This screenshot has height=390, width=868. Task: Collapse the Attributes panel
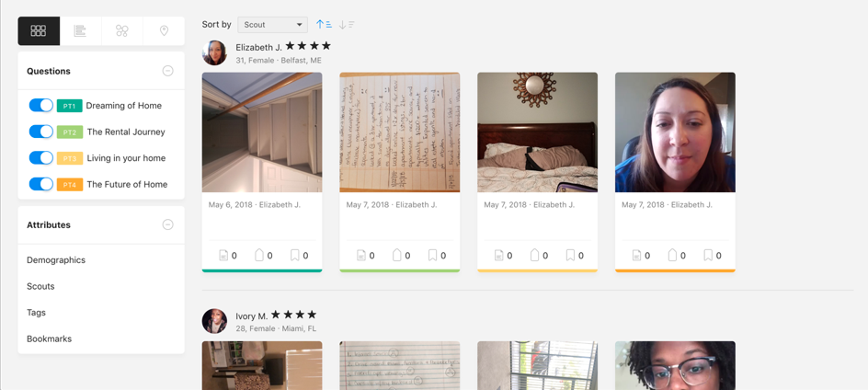point(167,225)
